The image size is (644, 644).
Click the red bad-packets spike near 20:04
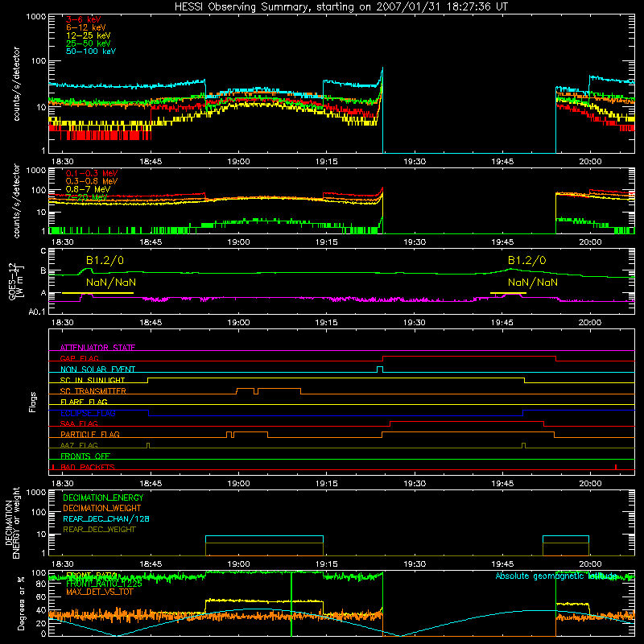616,467
